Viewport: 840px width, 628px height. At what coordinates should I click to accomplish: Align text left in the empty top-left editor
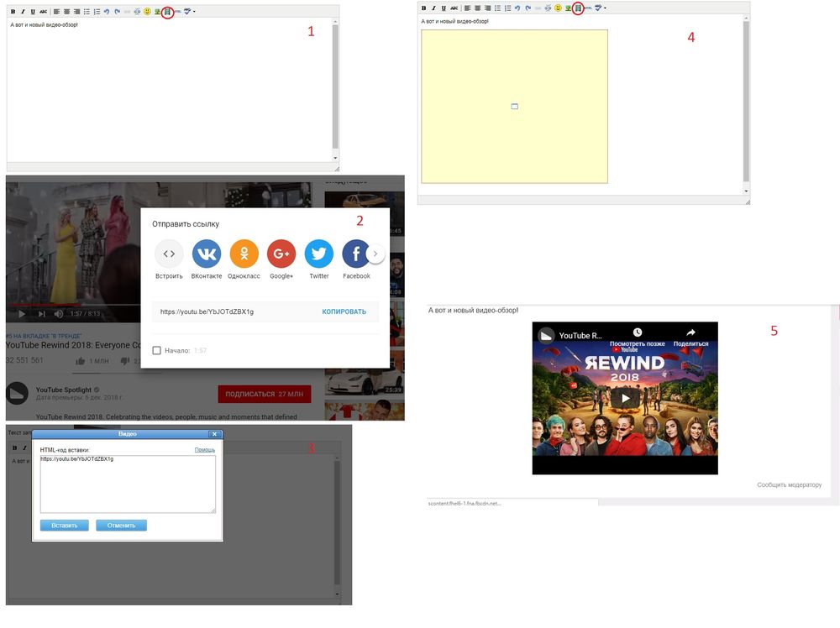(x=57, y=11)
